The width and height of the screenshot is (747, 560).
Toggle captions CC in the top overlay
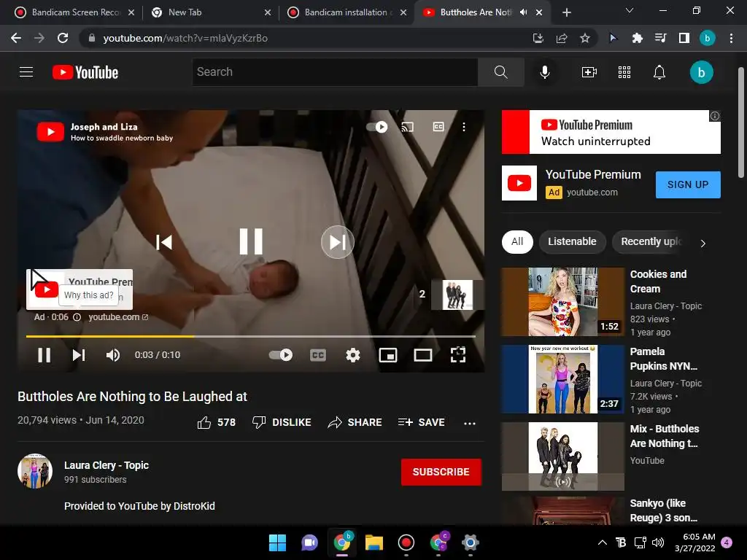438,127
